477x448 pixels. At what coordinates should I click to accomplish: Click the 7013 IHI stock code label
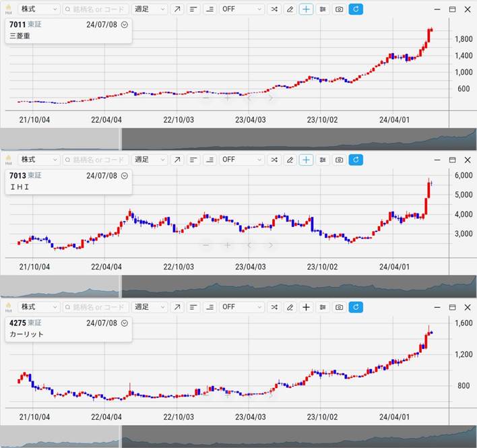coord(17,175)
